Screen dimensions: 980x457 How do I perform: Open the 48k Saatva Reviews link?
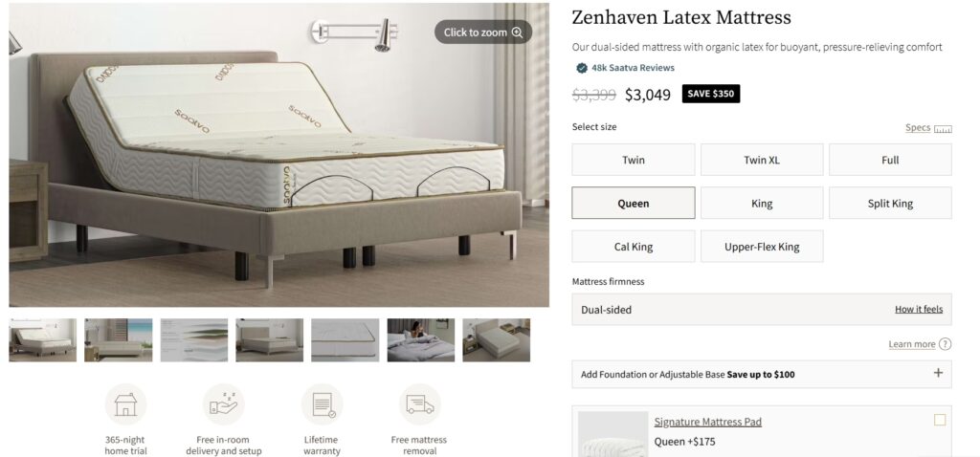tap(634, 68)
